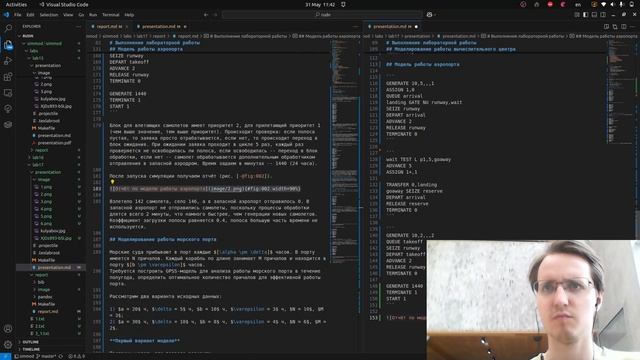The image size is (640, 360).
Task: Open Run and Debug view
Action: point(8,61)
